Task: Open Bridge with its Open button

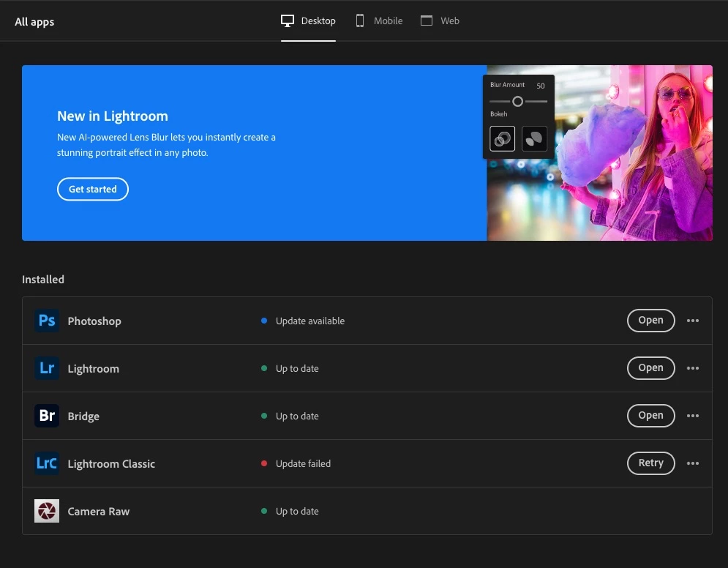Action: tap(651, 416)
